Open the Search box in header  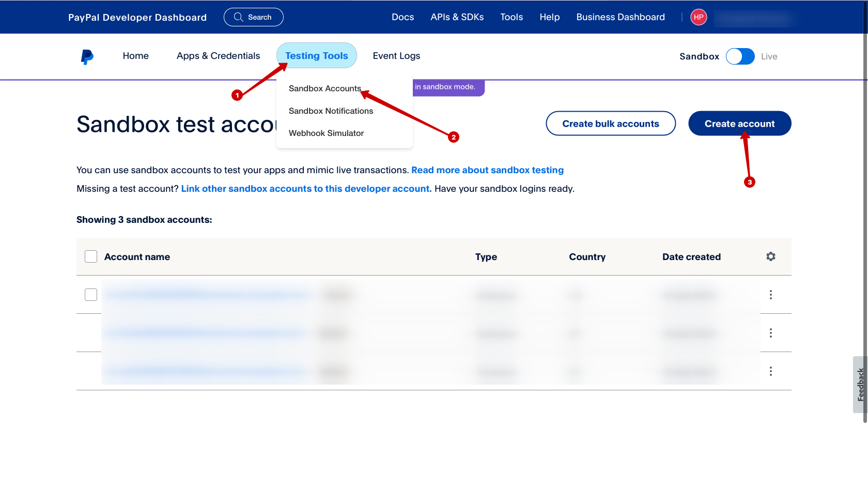pos(253,17)
